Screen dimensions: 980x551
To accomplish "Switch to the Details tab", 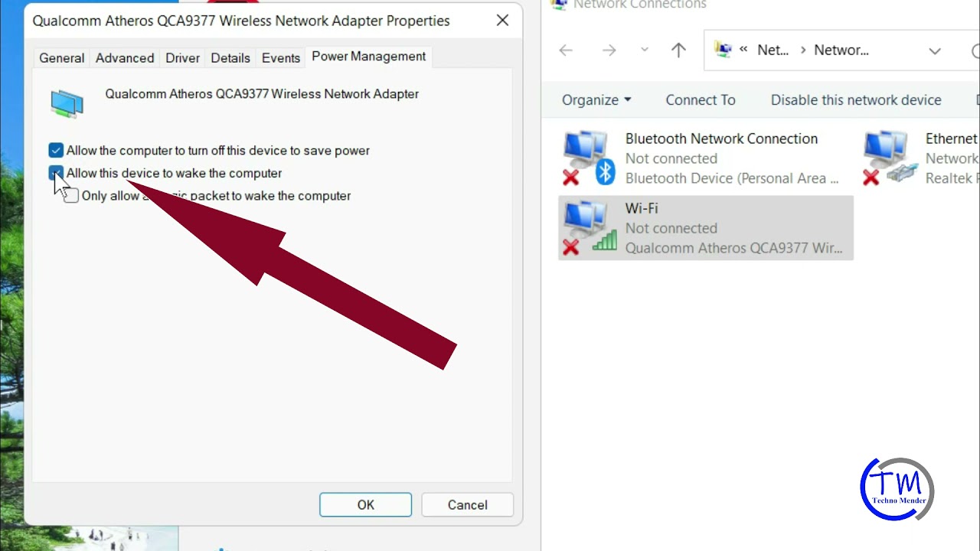I will (x=230, y=58).
